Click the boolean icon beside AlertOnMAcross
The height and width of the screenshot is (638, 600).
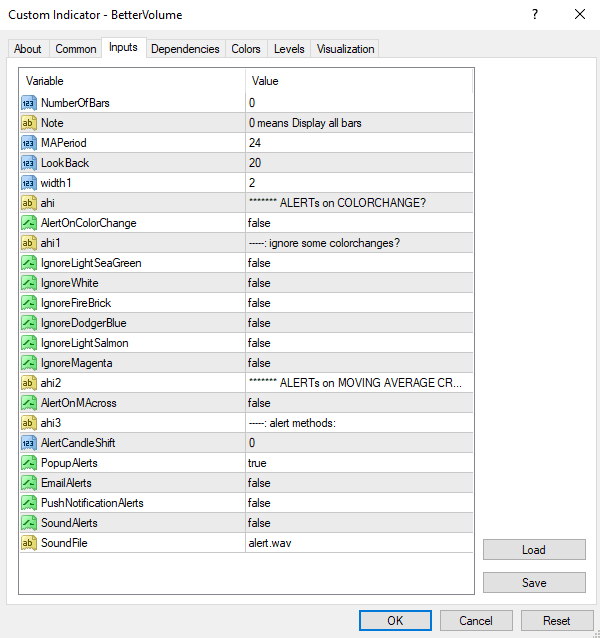pos(29,403)
